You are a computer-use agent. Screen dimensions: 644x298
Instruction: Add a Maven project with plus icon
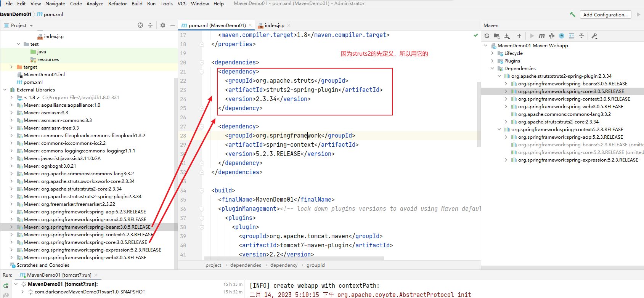(x=519, y=36)
